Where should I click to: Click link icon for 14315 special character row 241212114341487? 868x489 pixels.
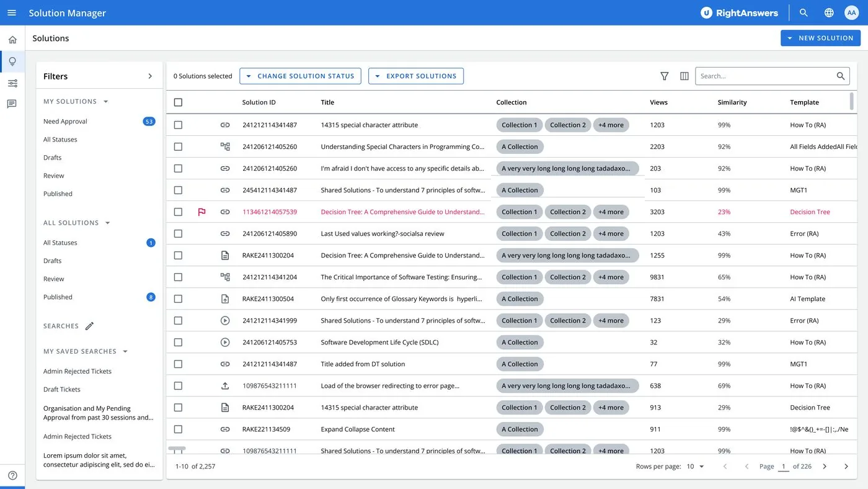coord(225,125)
